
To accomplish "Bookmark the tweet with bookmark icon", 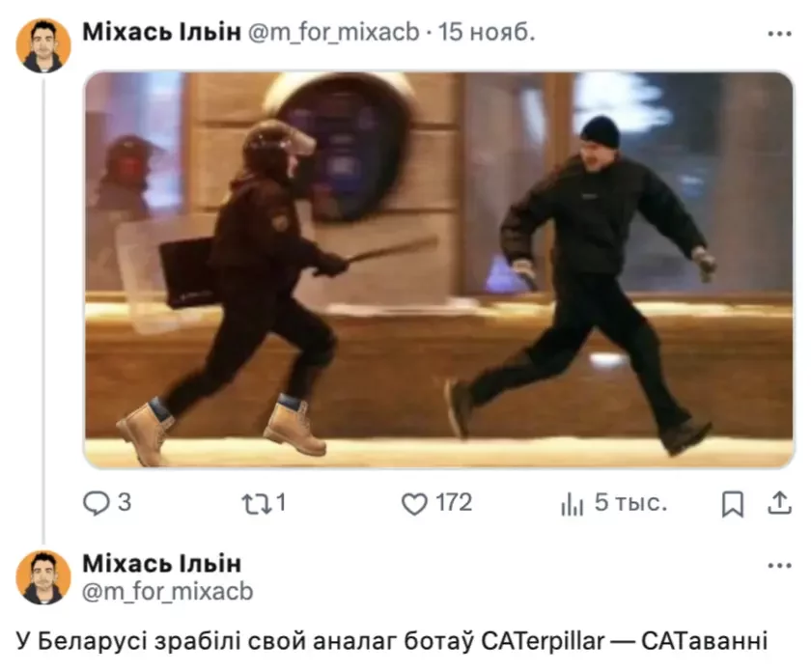I will coord(733,504).
